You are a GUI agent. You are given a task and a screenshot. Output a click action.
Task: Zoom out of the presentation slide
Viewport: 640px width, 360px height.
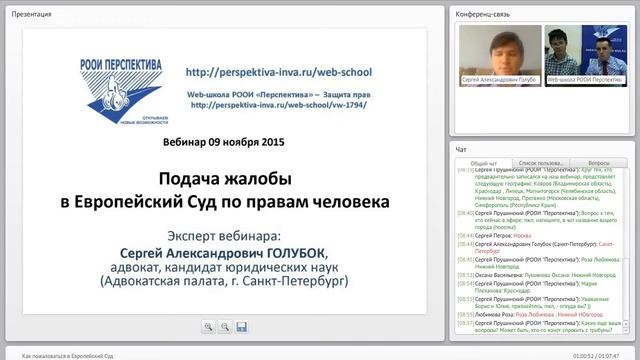tap(225, 327)
